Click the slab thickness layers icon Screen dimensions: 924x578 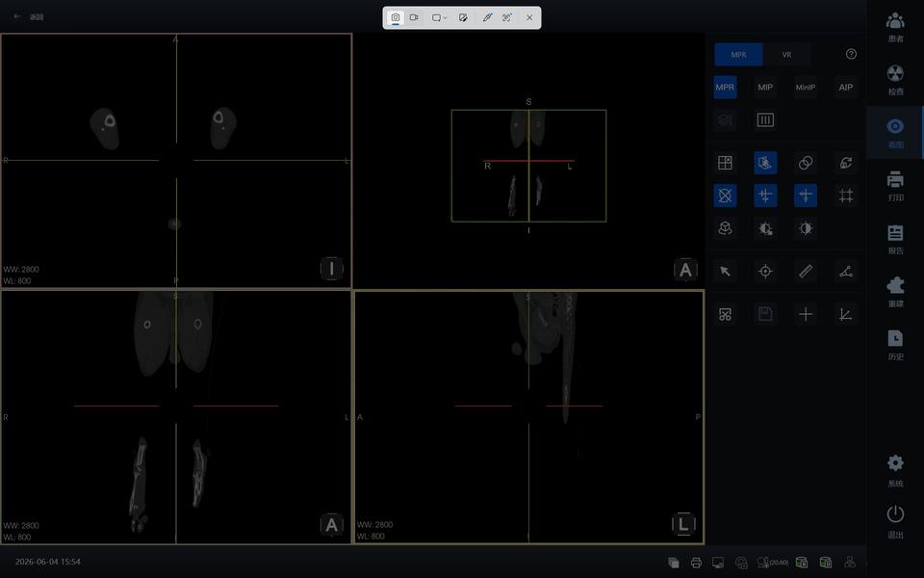coord(725,120)
